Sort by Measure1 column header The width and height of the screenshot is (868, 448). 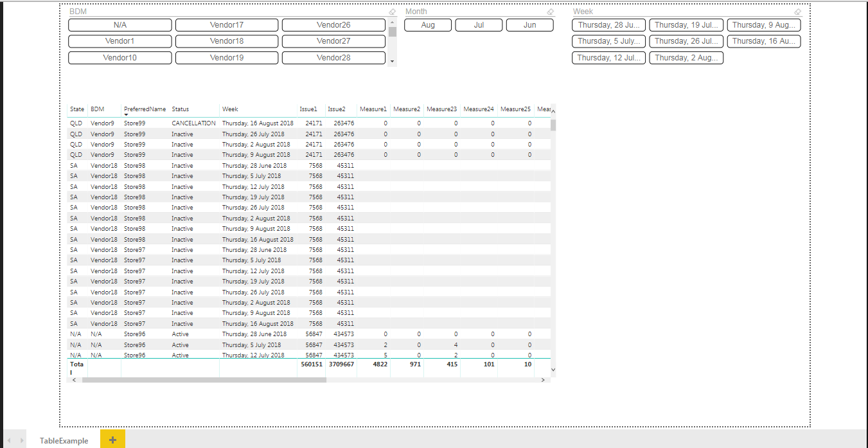click(x=373, y=109)
